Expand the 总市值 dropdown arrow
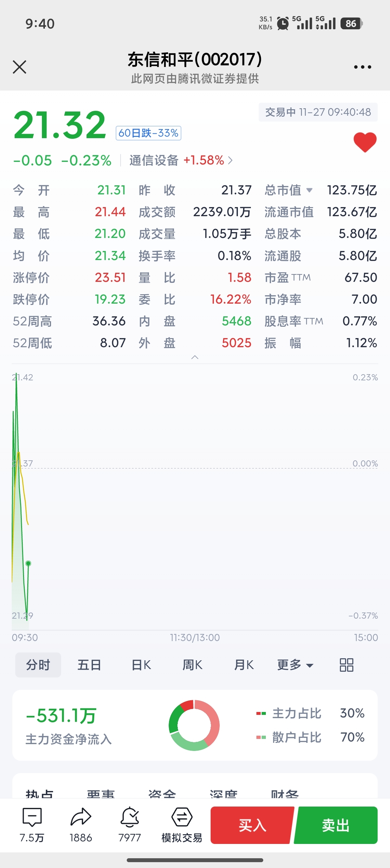Viewport: 390px width, 868px height. [x=309, y=191]
